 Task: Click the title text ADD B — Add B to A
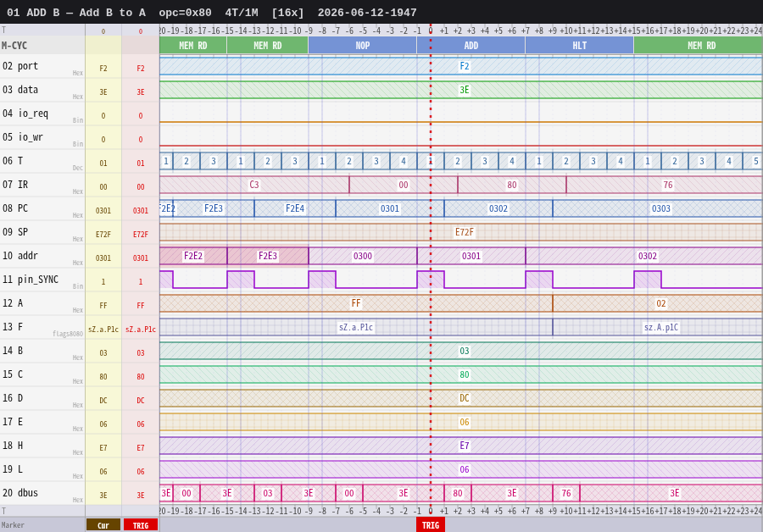[86, 13]
